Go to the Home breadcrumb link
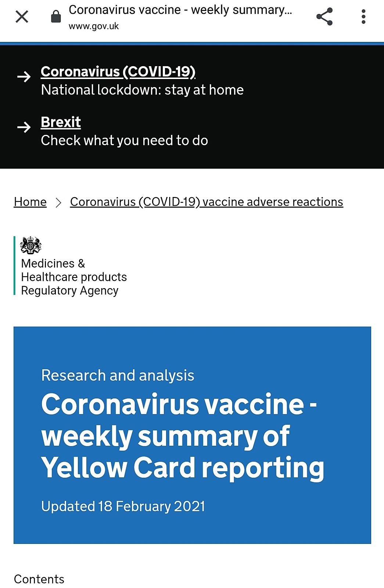The image size is (384, 588). pyautogui.click(x=30, y=202)
